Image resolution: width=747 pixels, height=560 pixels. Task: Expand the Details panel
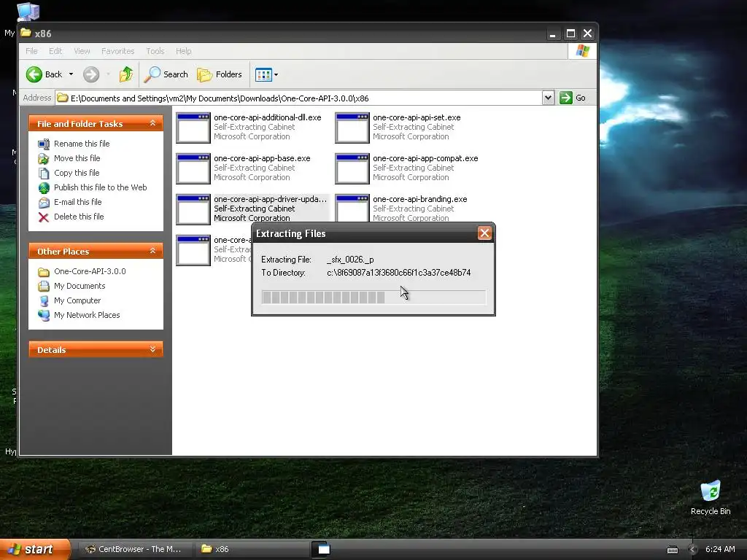pos(152,349)
